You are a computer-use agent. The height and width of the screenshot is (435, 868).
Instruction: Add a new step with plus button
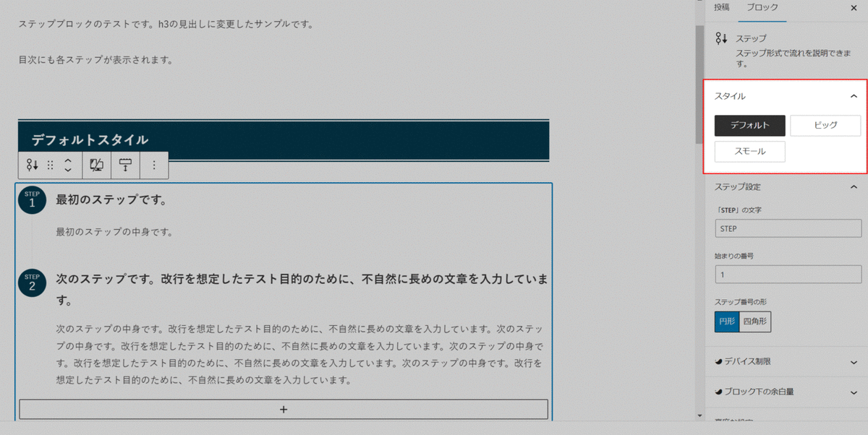point(284,409)
